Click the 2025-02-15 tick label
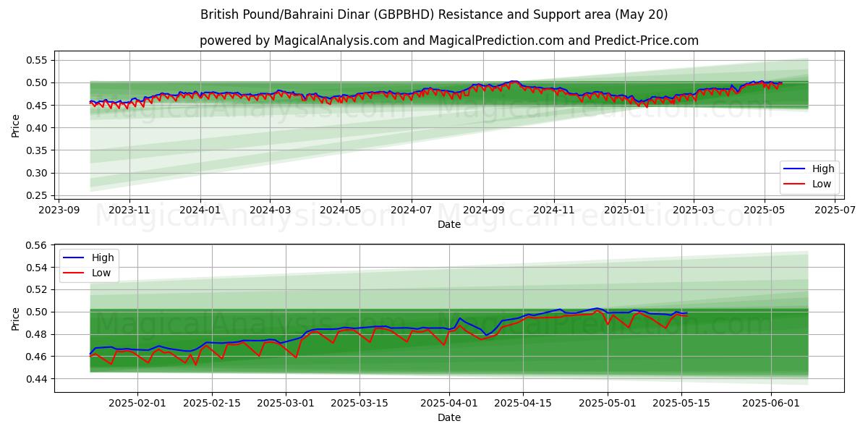Screen dimensions: 868x434 [212, 402]
